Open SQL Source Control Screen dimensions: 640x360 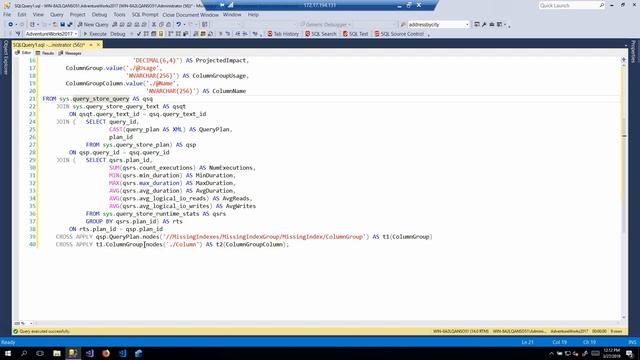click(399, 34)
